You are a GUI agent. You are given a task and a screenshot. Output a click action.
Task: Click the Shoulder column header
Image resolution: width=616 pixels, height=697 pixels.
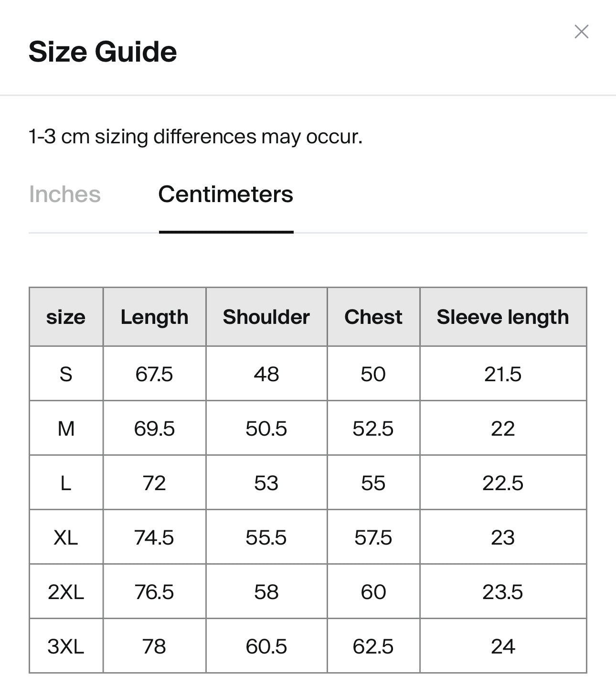click(266, 317)
